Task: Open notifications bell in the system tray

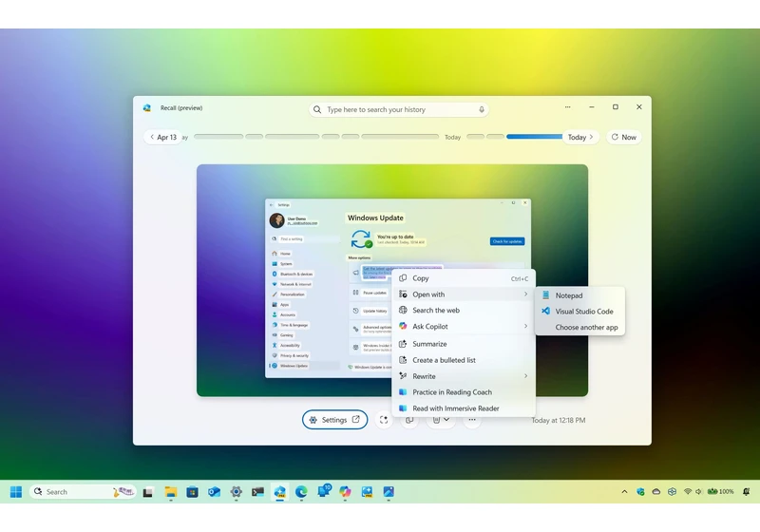Action: point(747,491)
